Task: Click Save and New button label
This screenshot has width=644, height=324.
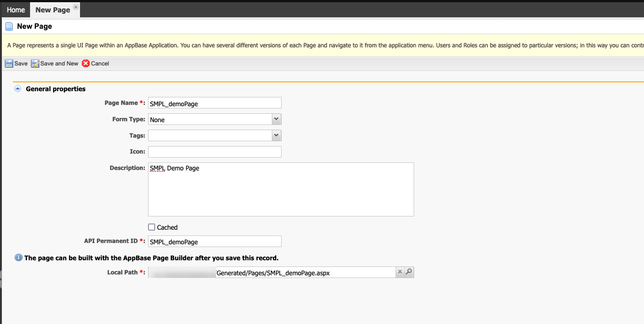Action: (59, 64)
